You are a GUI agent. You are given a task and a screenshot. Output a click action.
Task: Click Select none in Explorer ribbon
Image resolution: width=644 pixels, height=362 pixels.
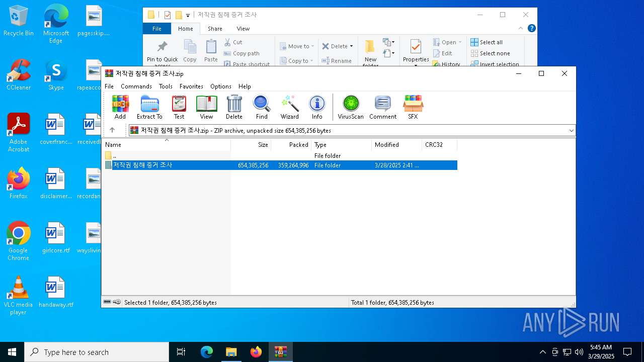(x=491, y=53)
